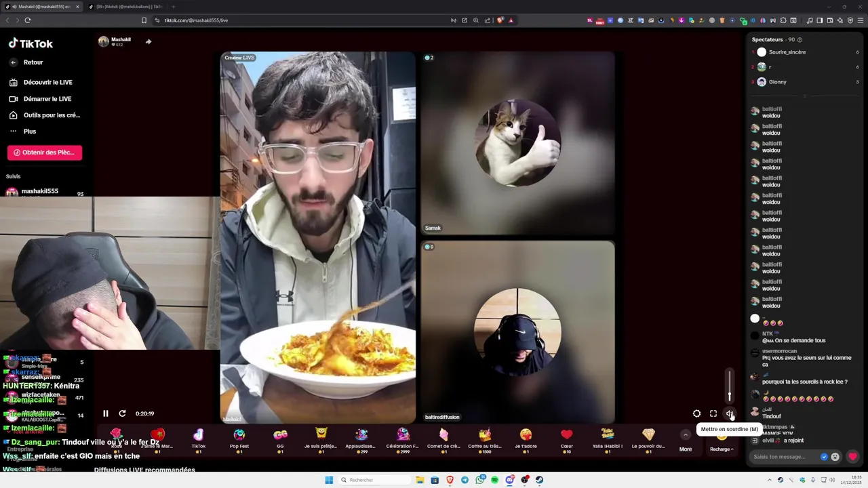Reload the live stream with refresh icon
The height and width of the screenshot is (488, 868).
[x=122, y=413]
